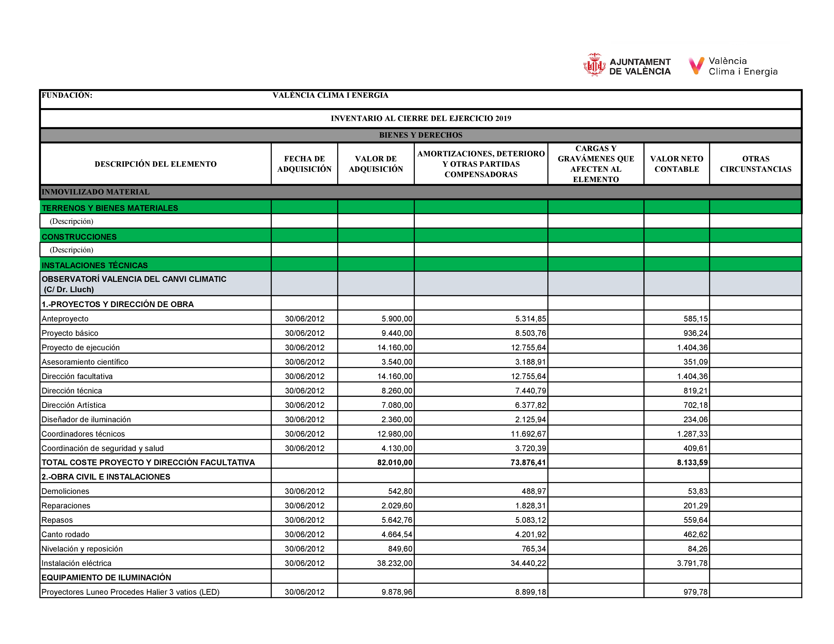Select '1.-PROYECTOS Y DIRECCIÓN DE OBRA' heading
Screen dimensions: 834x644
(118, 304)
